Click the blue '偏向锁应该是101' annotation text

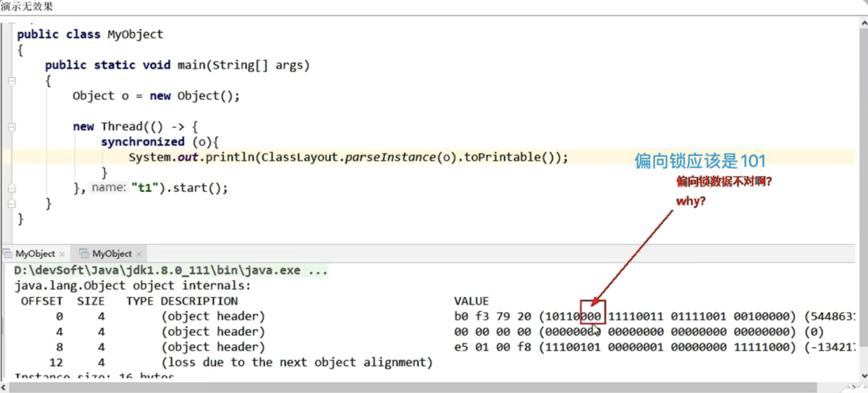[x=700, y=161]
